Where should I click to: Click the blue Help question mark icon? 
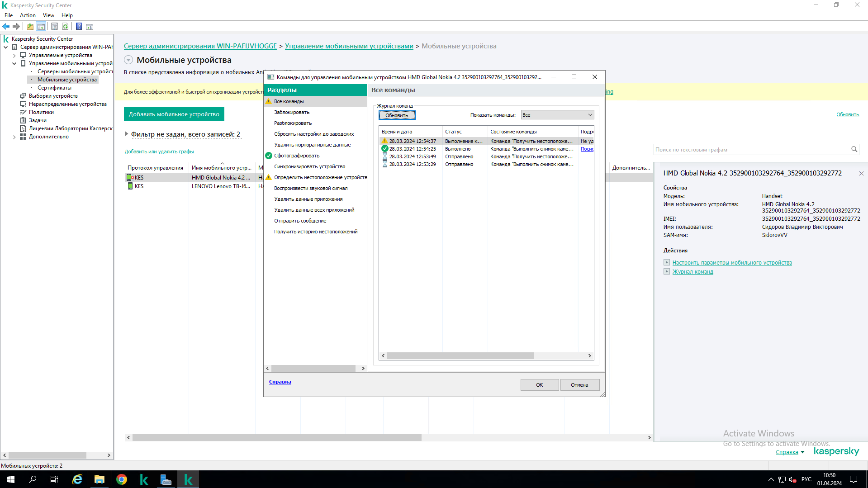pyautogui.click(x=79, y=27)
